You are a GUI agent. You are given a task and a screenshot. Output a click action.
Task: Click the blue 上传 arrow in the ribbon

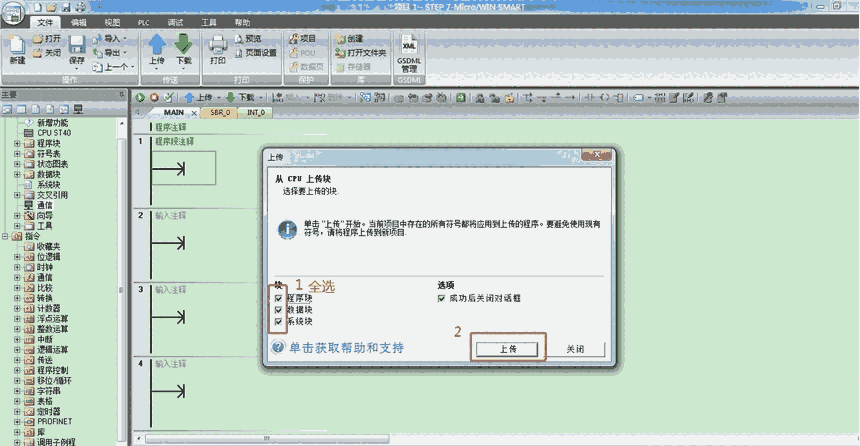[x=158, y=48]
